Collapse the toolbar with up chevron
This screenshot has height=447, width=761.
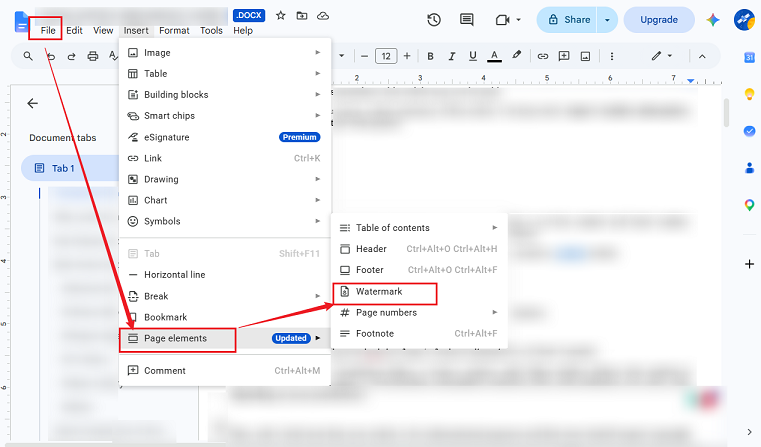(x=702, y=56)
